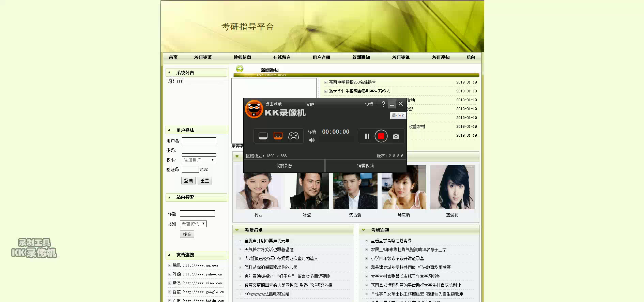Open 谷歌 http://www.google.cn link
Screen dimensions: 644x302
pos(198,292)
